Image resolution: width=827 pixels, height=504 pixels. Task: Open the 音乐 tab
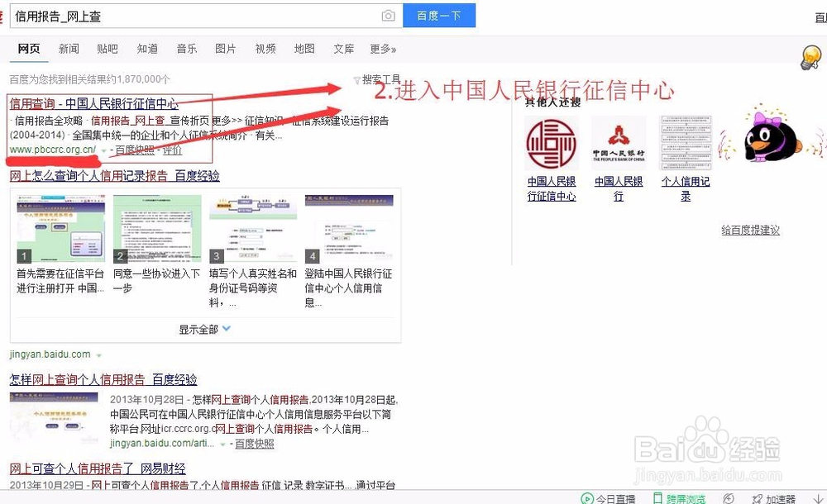[187, 49]
